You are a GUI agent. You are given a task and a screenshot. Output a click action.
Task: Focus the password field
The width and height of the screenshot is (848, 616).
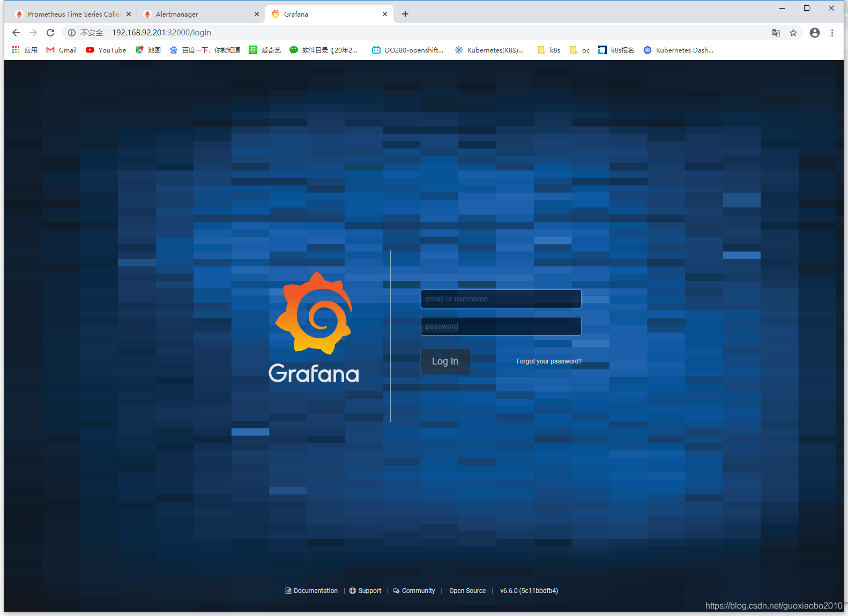click(501, 326)
